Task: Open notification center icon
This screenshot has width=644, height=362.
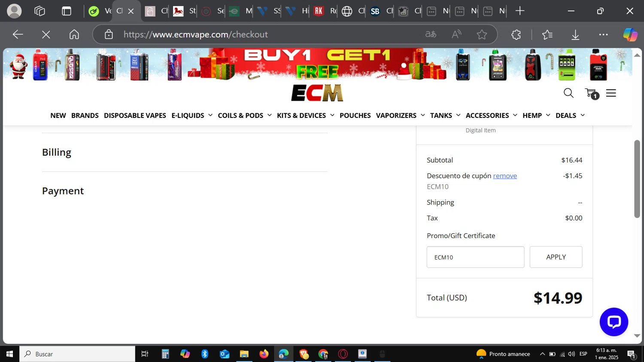Action: point(632,354)
